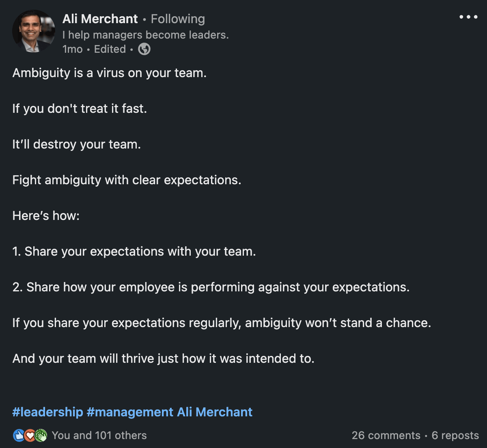Click the globe public visibility icon

point(144,49)
